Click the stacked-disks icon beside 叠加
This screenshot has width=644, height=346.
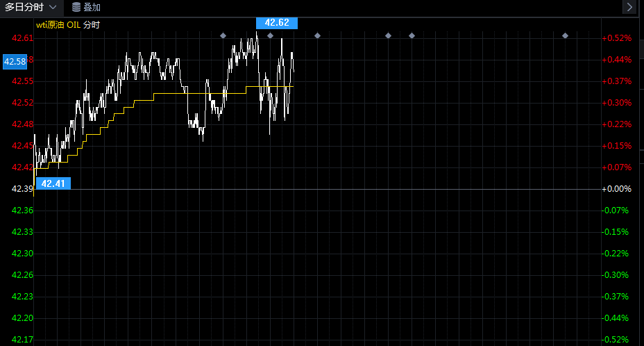coord(76,8)
